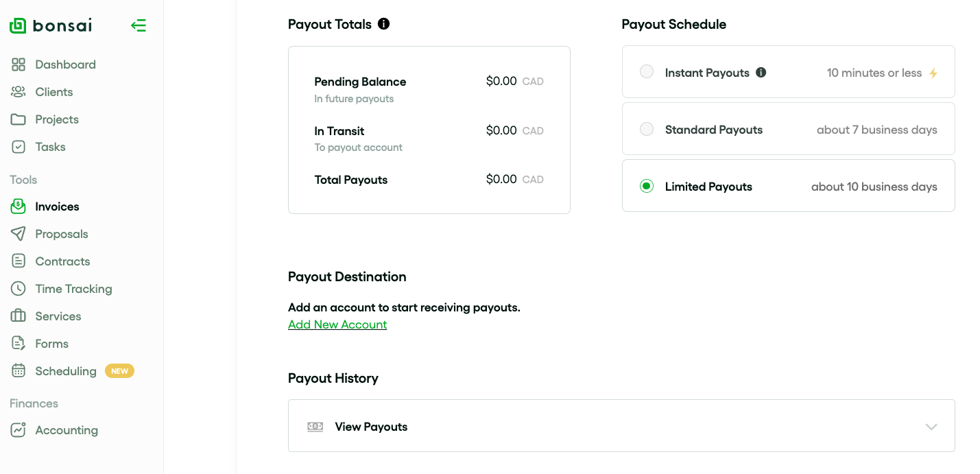980x474 pixels.
Task: Click the bonsai logo icon
Action: click(x=18, y=25)
